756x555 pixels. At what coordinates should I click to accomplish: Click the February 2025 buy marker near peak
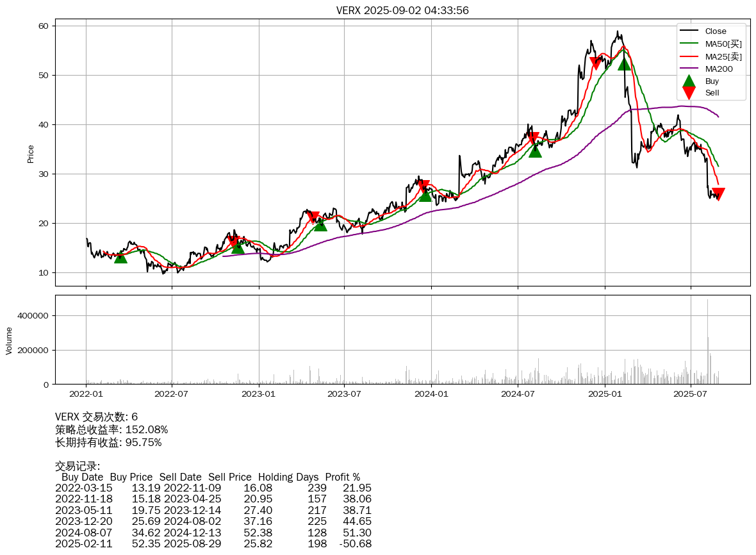(x=624, y=63)
